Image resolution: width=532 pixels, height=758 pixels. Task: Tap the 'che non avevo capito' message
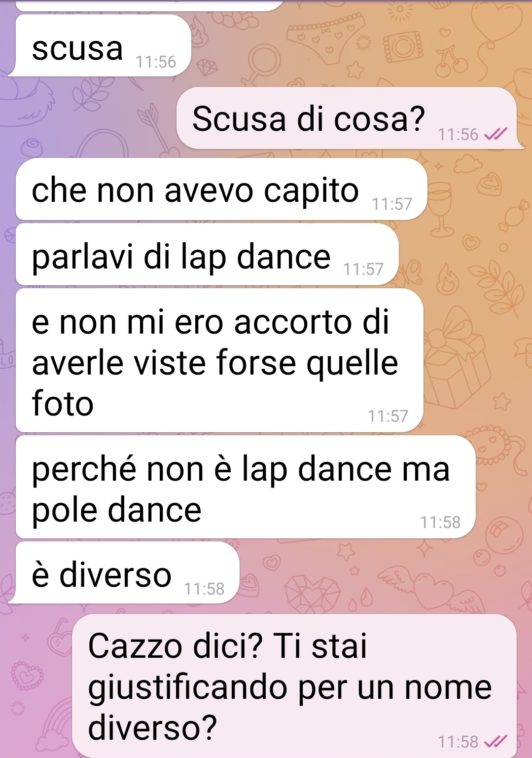221,189
